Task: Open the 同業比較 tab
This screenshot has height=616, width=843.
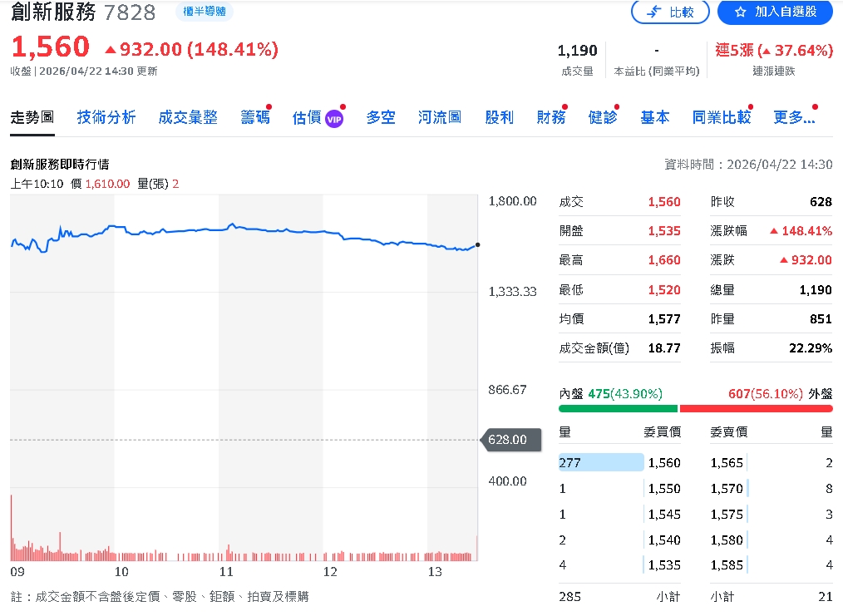Action: coord(720,117)
